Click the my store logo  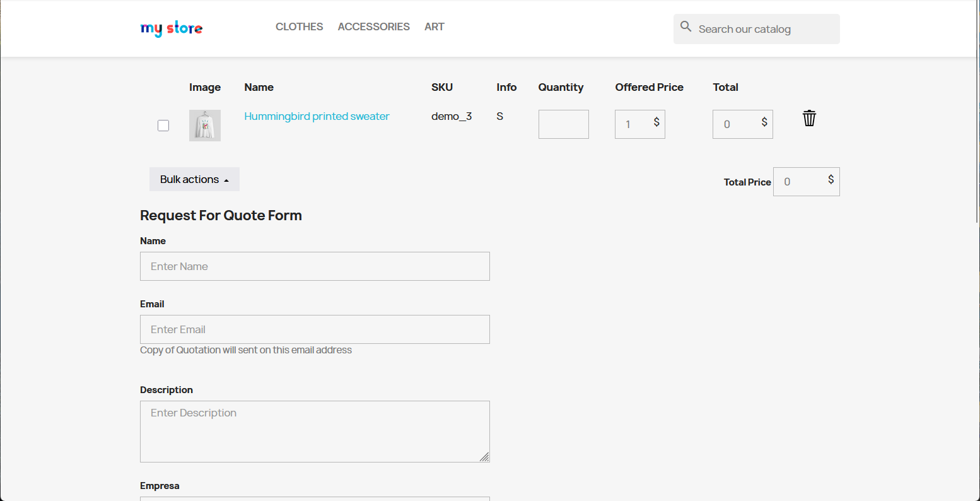click(x=172, y=28)
